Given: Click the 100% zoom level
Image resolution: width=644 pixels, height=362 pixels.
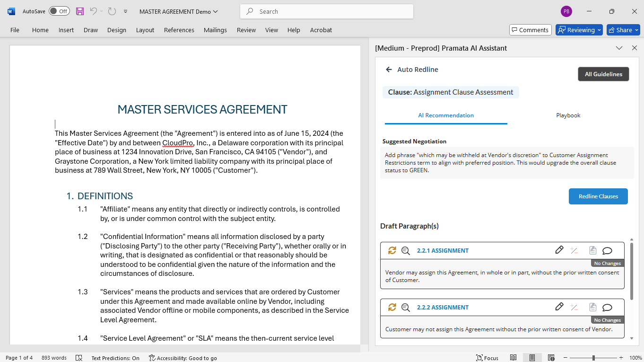Looking at the screenshot, I should coord(635,358).
